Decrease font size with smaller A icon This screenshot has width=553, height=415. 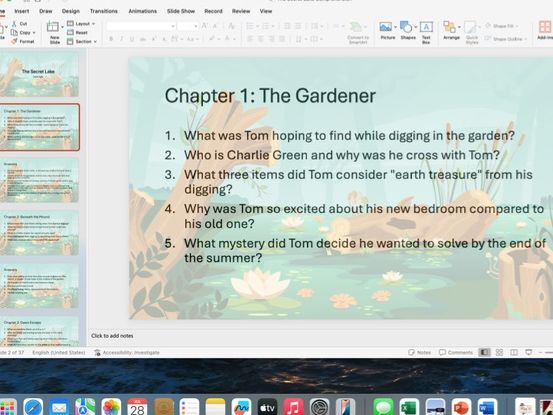[215, 26]
